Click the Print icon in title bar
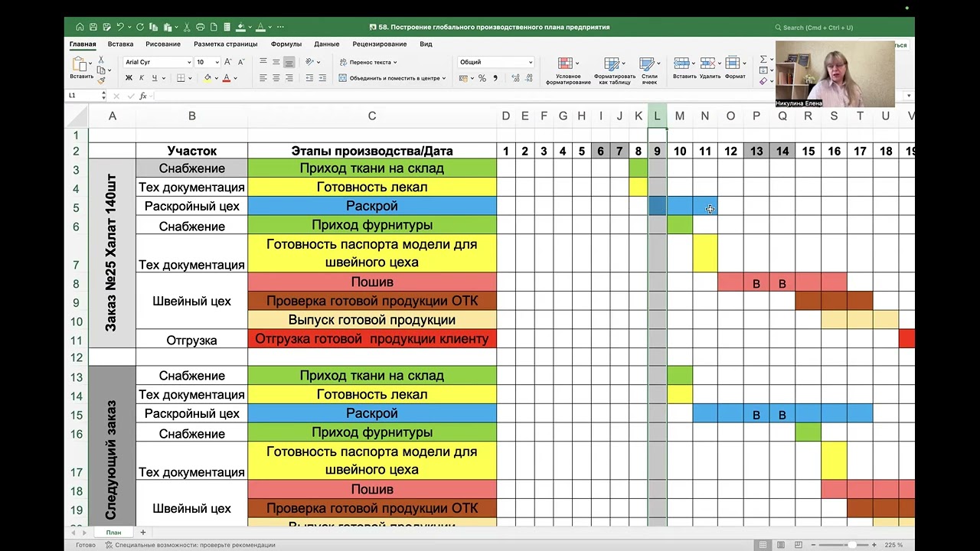Viewport: 980px width, 551px height. click(x=201, y=27)
